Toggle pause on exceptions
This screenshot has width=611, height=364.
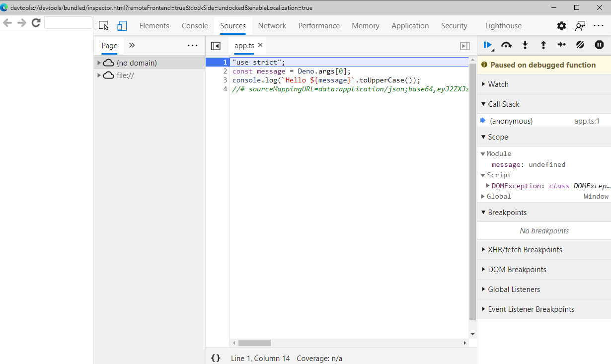pos(599,45)
